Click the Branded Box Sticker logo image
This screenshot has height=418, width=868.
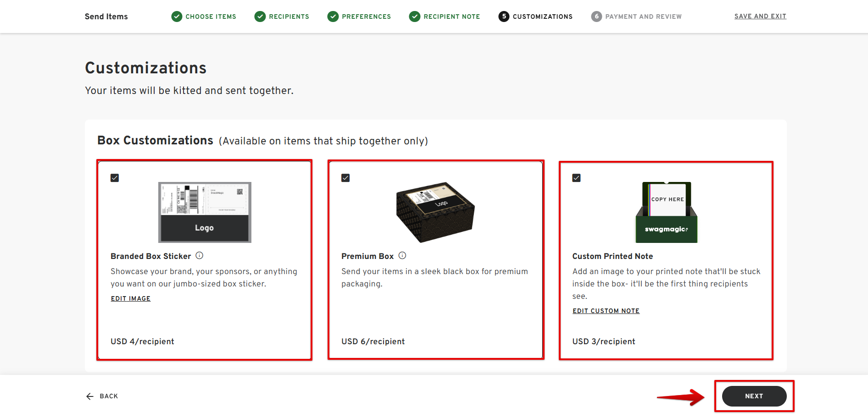coord(205,212)
